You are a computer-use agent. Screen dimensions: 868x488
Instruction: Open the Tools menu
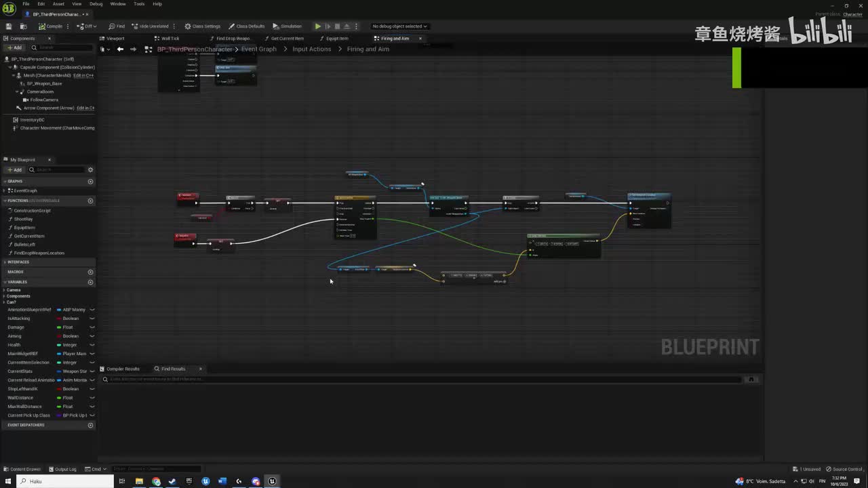pos(139,4)
